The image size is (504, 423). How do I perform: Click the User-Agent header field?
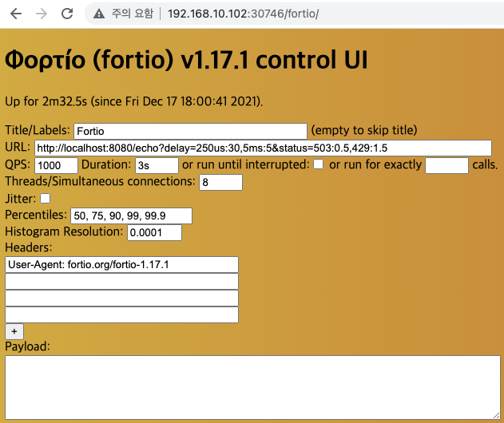pos(121,265)
